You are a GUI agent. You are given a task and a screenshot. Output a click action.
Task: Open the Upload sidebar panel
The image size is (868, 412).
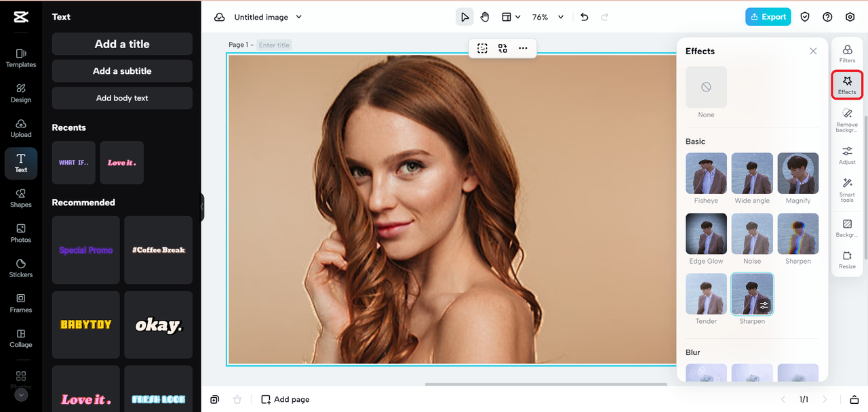coord(21,128)
